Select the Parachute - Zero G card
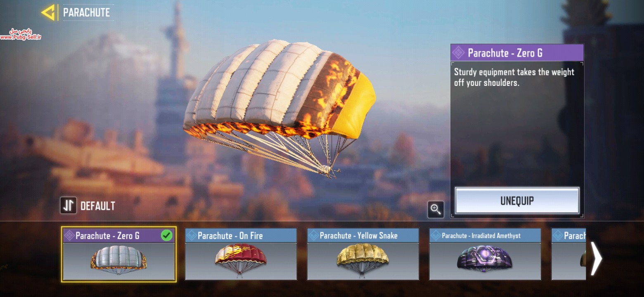This screenshot has height=297, width=644. pos(119,254)
